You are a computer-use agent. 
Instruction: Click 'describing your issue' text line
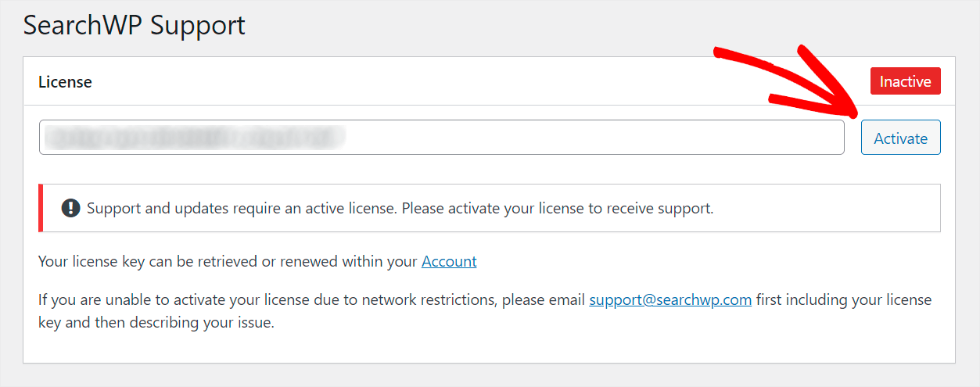click(x=156, y=322)
